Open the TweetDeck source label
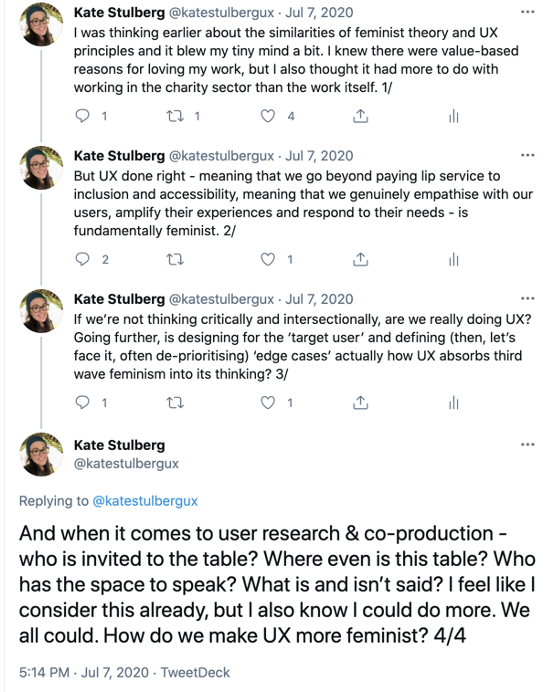Image resolution: width=550 pixels, height=692 pixels. 195,672
